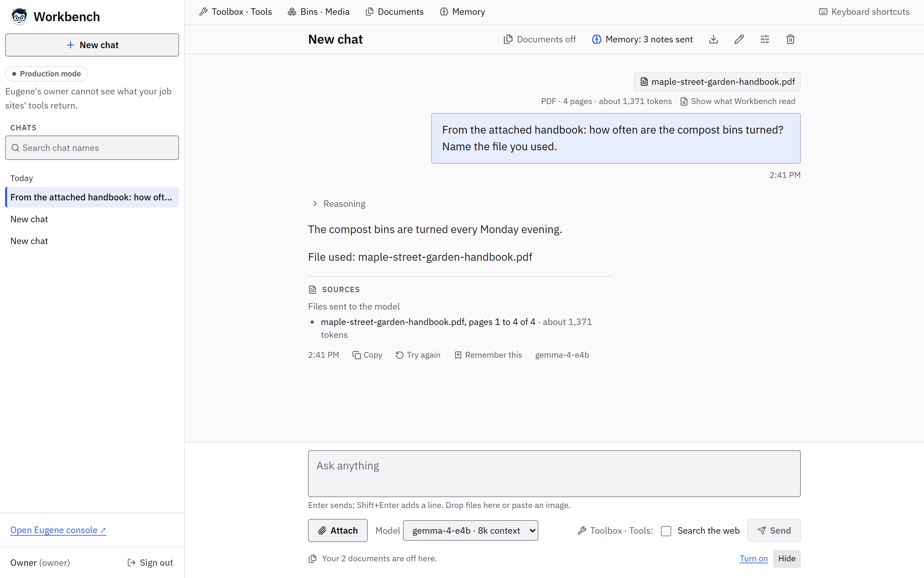Click the 'Owner (owner)' account label

[x=40, y=562]
